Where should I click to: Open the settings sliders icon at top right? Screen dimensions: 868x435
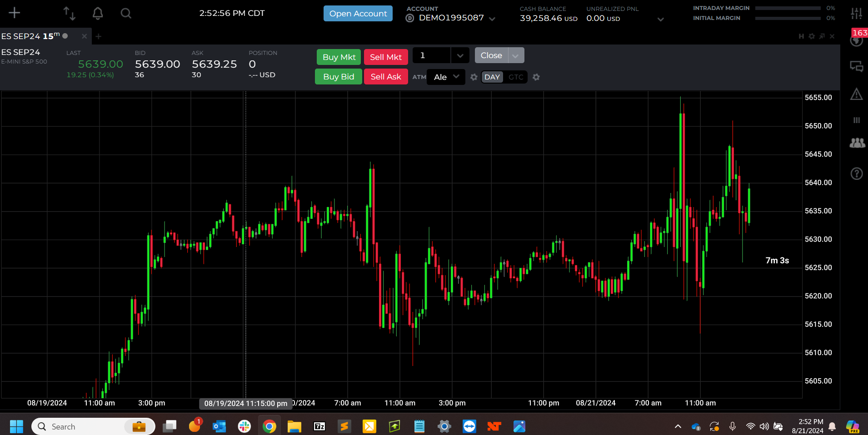tap(856, 13)
